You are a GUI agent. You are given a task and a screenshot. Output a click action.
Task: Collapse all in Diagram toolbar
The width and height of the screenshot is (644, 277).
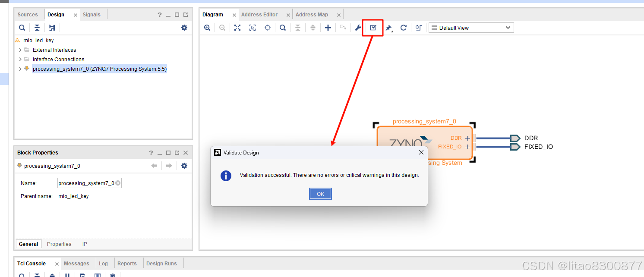[x=298, y=28]
